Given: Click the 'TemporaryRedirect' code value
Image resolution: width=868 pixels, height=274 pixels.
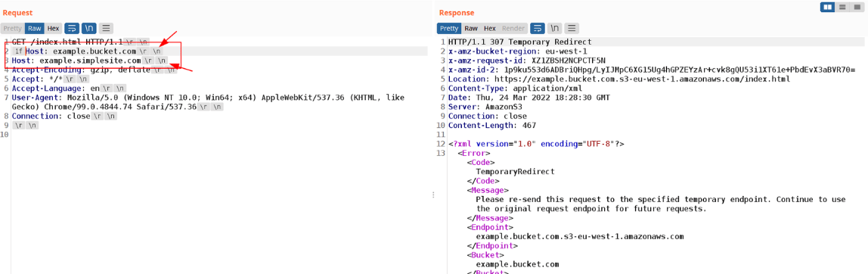Looking at the screenshot, I should point(516,172).
